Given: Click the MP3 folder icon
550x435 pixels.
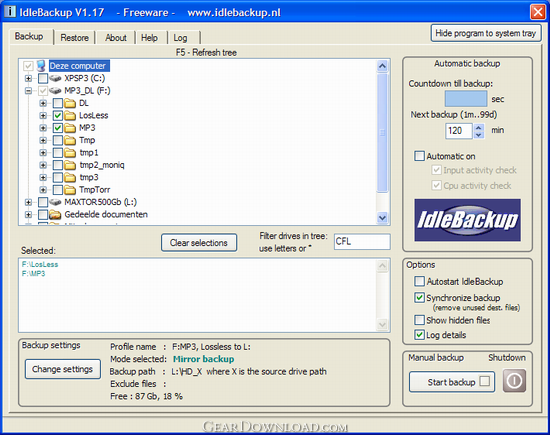Looking at the screenshot, I should coord(70,128).
